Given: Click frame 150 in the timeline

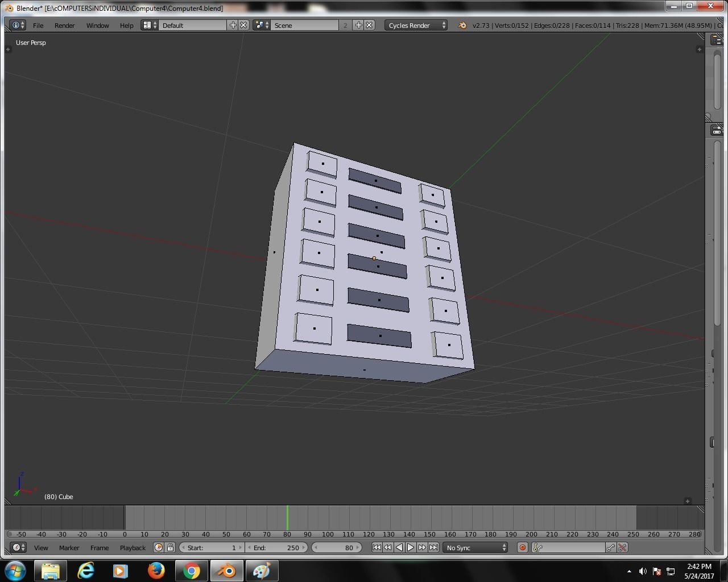Looking at the screenshot, I should (429, 534).
